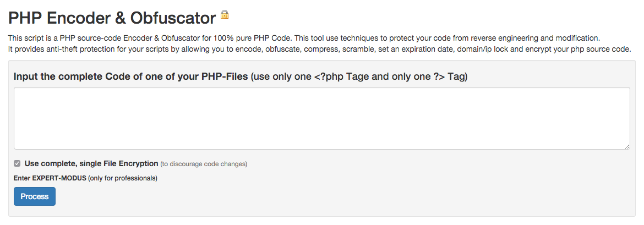Click the '(to discourage code changes)' hint
This screenshot has height=225, width=644.
[204, 164]
